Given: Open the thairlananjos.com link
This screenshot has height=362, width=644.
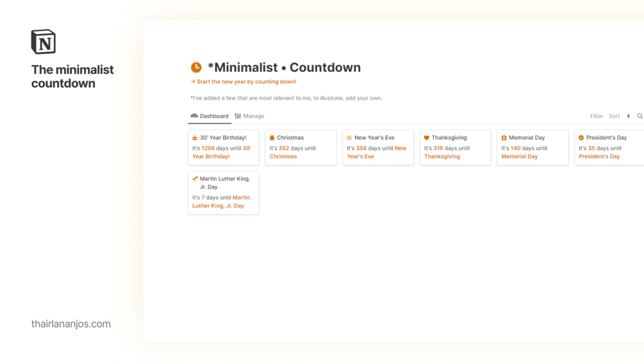Looking at the screenshot, I should [x=71, y=324].
